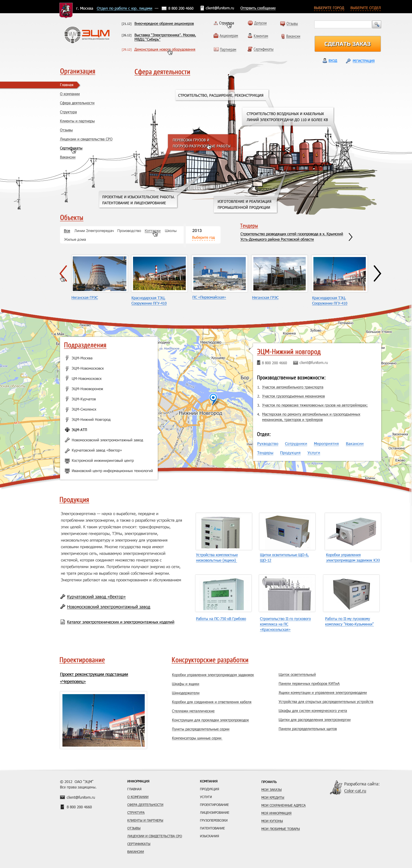Open the ВЫБЕРИТЕ ОТДЕЛ dropdown
Image resolution: width=412 pixels, height=868 pixels.
pyautogui.click(x=366, y=8)
